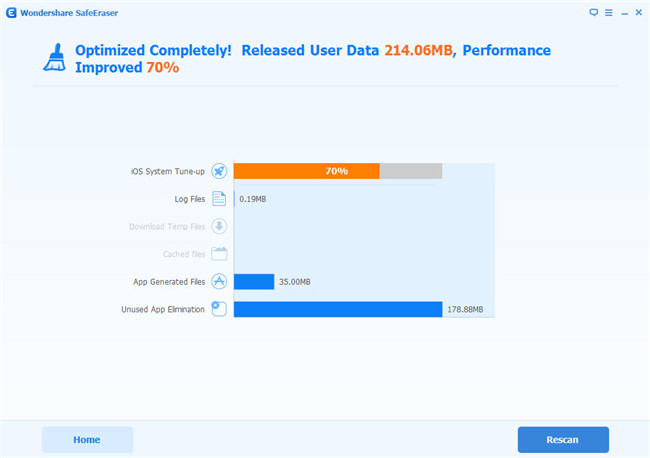Click the Unused App Elimination label
The width and height of the screenshot is (650, 458).
point(163,309)
